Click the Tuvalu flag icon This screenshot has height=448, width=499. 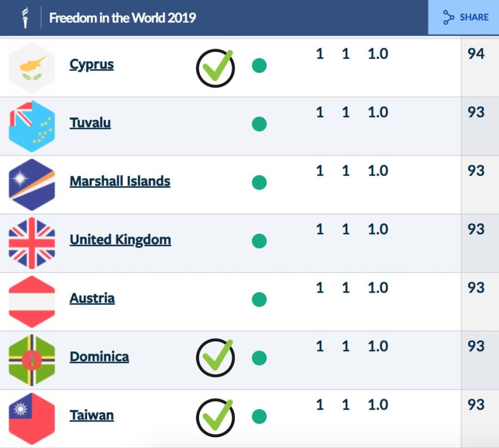32,126
